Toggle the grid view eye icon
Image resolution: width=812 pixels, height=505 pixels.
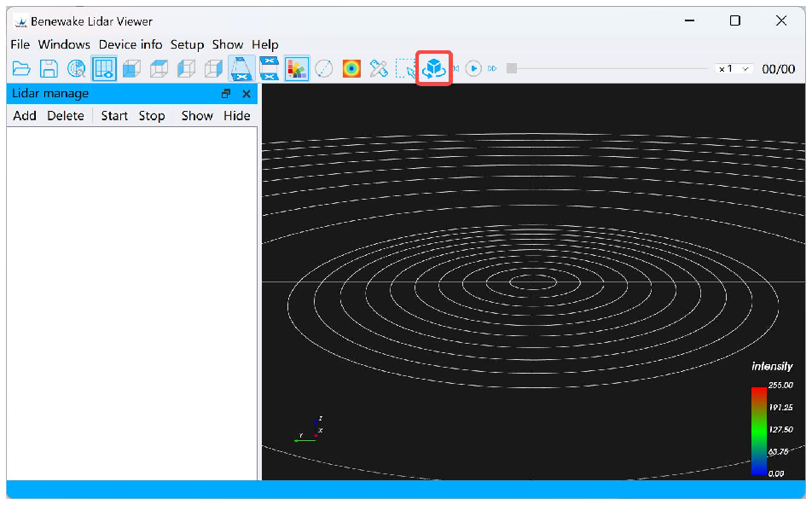tap(104, 68)
